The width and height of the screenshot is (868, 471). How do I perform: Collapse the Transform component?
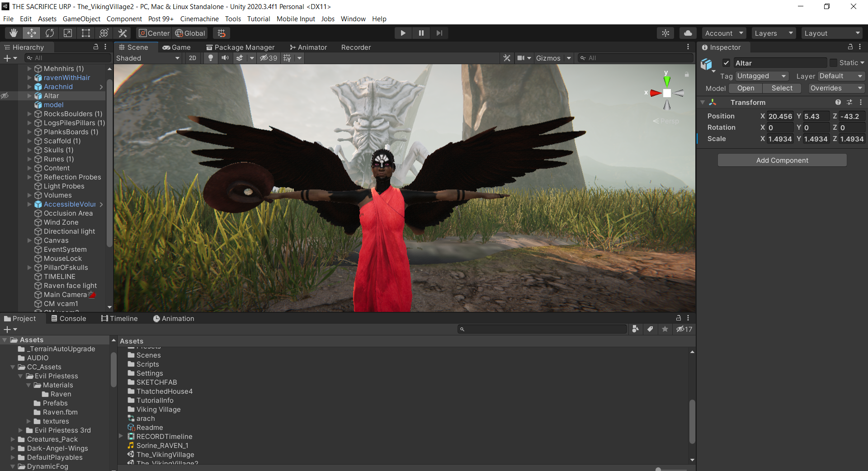[x=703, y=103]
